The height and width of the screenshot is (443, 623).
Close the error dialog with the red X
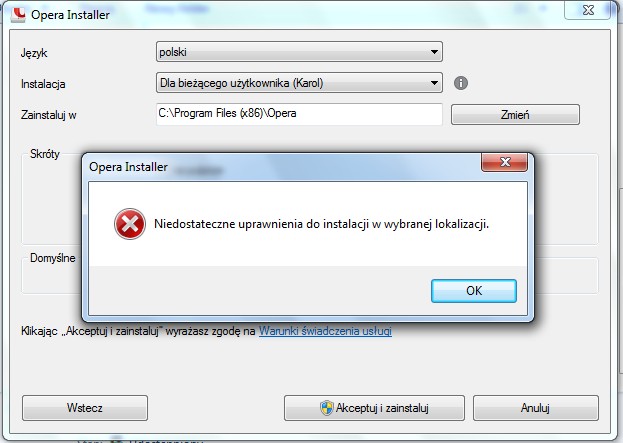point(505,162)
